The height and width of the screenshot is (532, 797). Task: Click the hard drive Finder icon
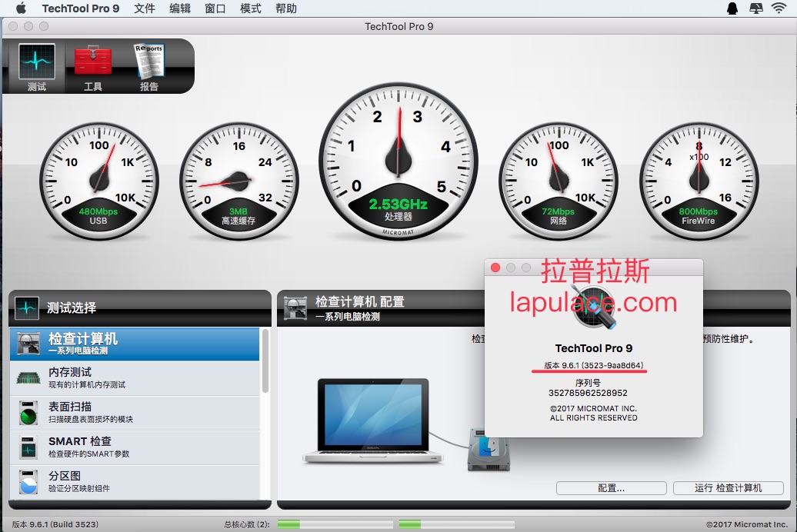coord(489,450)
